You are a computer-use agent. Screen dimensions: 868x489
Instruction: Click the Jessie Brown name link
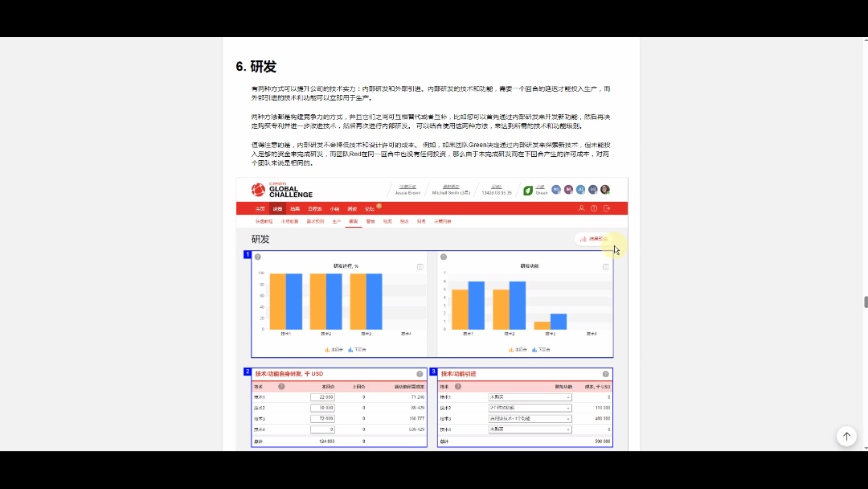pos(407,193)
